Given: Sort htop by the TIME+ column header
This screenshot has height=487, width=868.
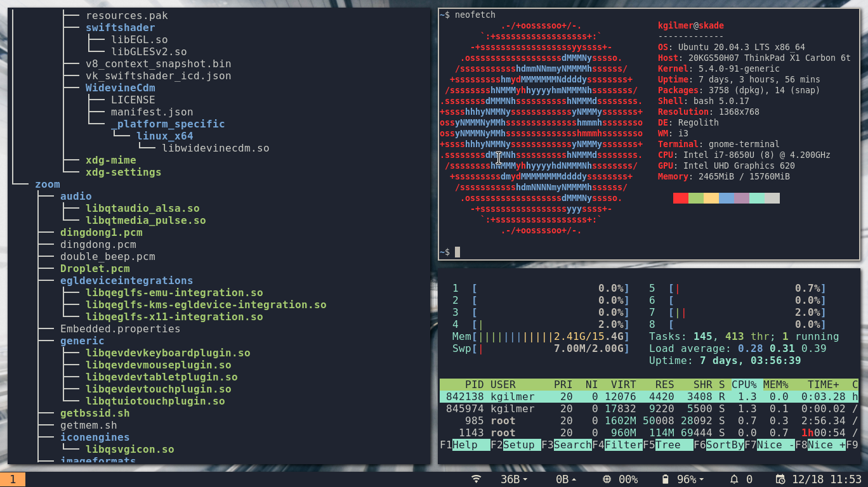Looking at the screenshot, I should [823, 385].
